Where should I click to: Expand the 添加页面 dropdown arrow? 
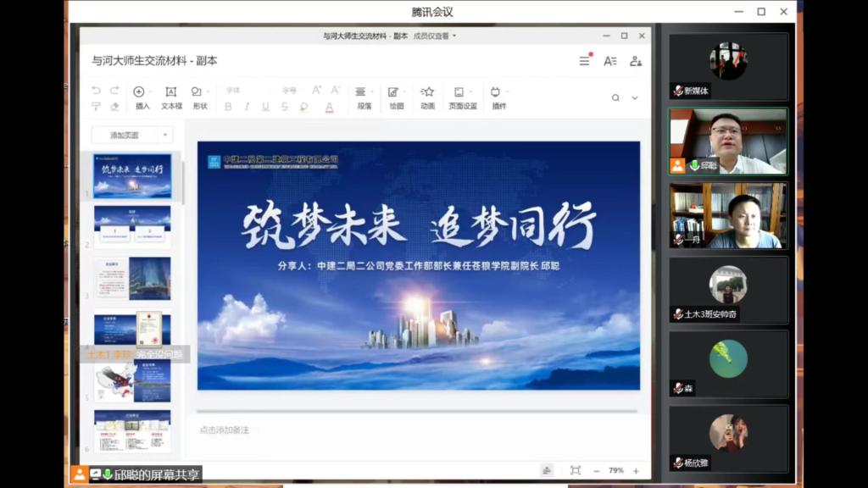pyautogui.click(x=165, y=135)
